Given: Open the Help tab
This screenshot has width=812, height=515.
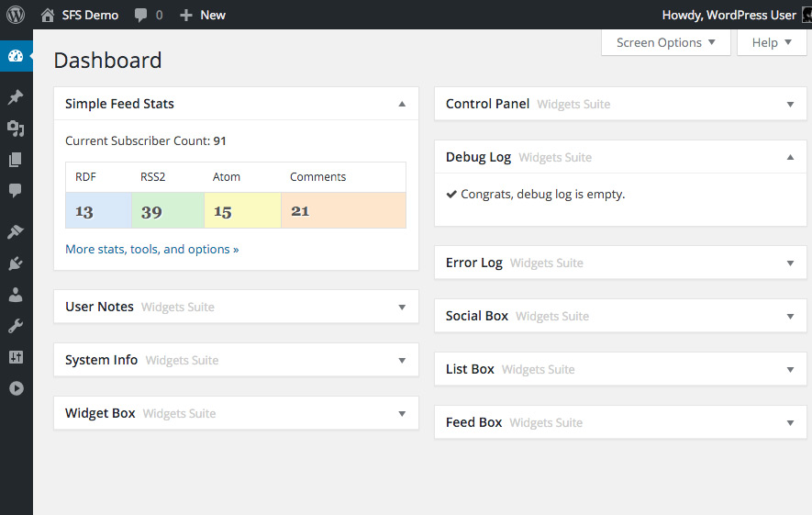Looking at the screenshot, I should (x=771, y=42).
